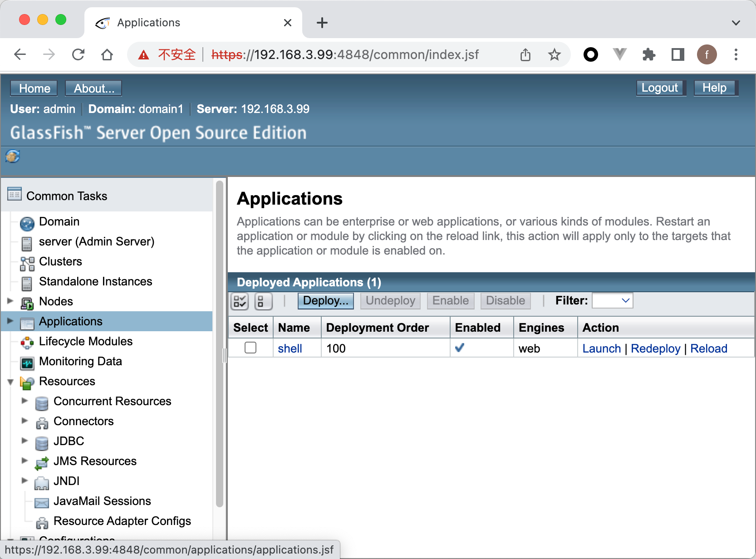
Task: Check the checkbox for shell application
Action: [250, 348]
